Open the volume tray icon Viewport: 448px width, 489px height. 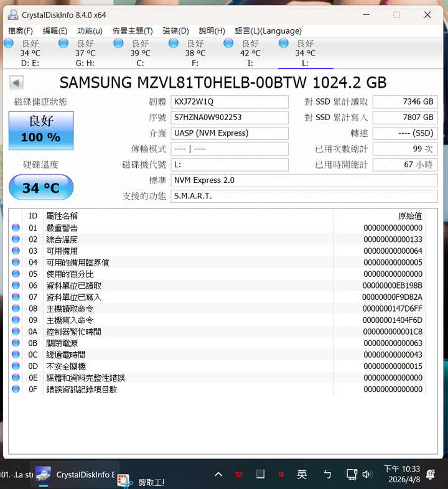[x=367, y=475]
